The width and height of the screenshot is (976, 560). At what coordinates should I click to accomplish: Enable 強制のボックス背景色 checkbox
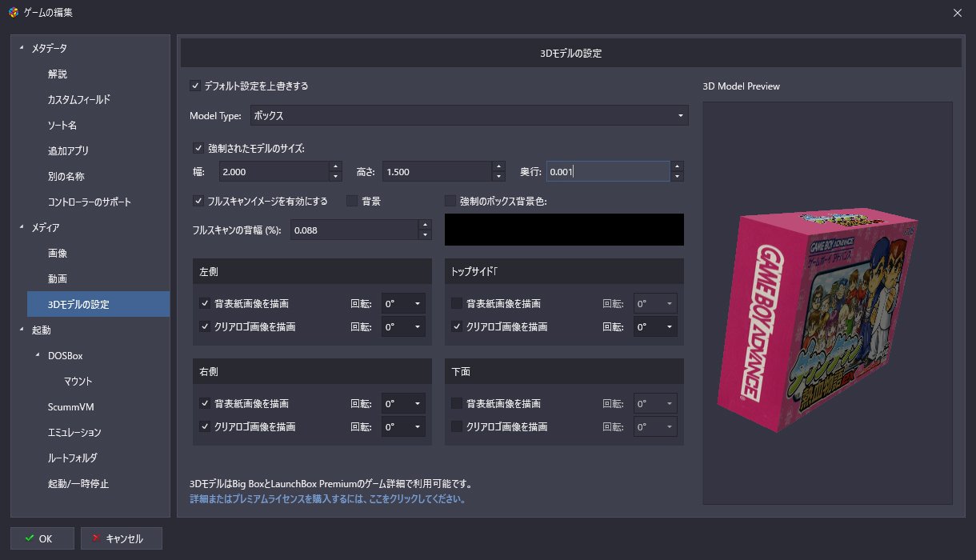[450, 201]
